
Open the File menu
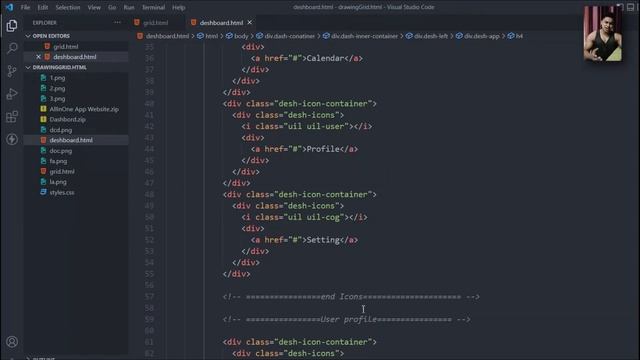[x=25, y=7]
